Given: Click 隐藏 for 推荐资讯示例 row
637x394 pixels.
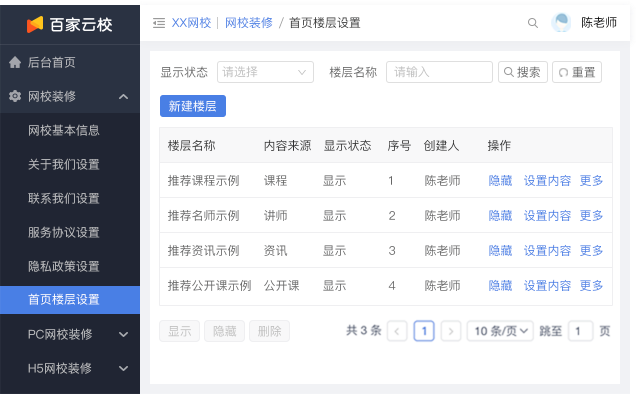Looking at the screenshot, I should (500, 251).
